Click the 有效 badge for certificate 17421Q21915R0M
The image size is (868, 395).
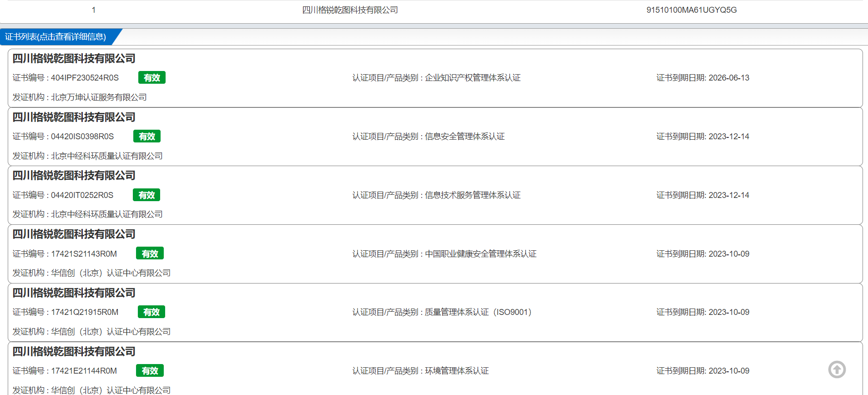[151, 312]
